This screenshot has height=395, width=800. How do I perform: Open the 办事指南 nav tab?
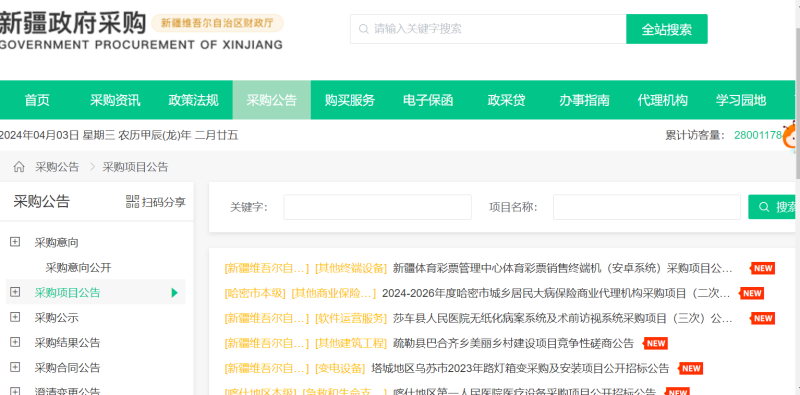tap(584, 100)
